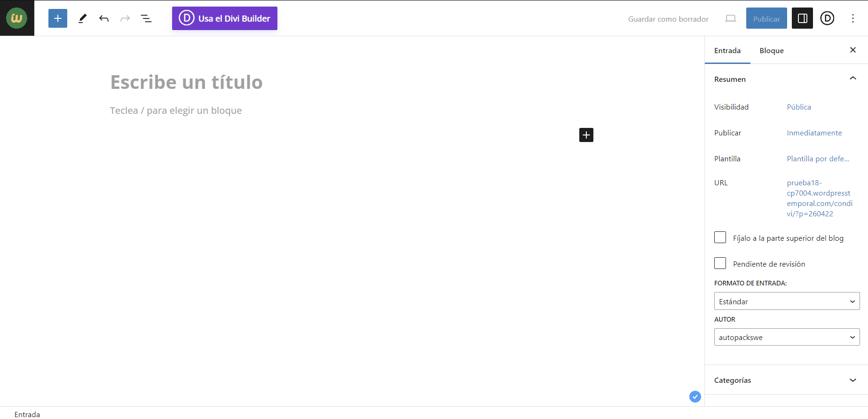Open the Autor dropdown
The image size is (868, 419).
pos(787,337)
